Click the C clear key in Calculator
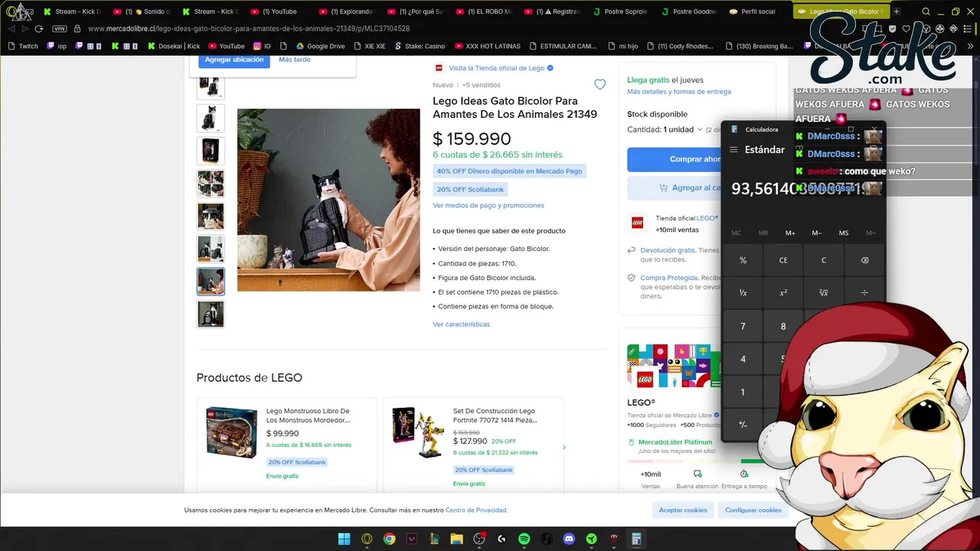 (x=824, y=260)
